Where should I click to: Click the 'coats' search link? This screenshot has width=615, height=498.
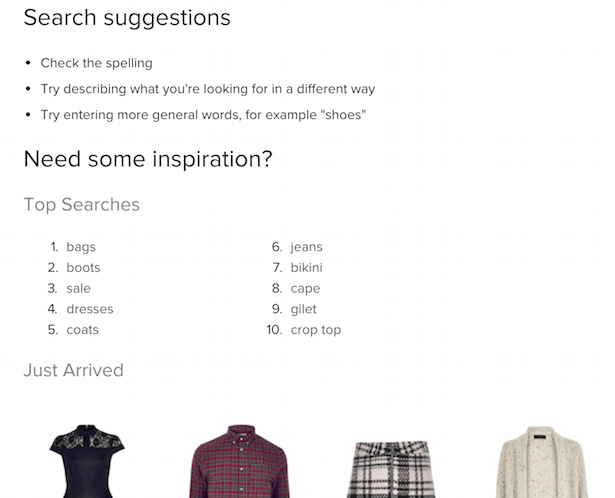(x=82, y=330)
